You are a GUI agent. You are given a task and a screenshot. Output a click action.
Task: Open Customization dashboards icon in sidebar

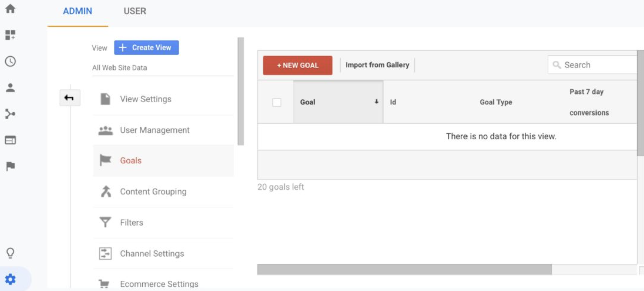[10, 35]
